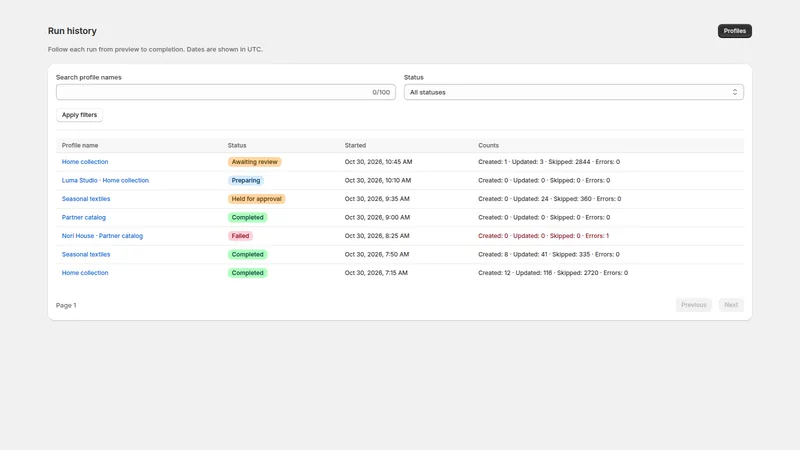Click the Status column header

(x=237, y=145)
